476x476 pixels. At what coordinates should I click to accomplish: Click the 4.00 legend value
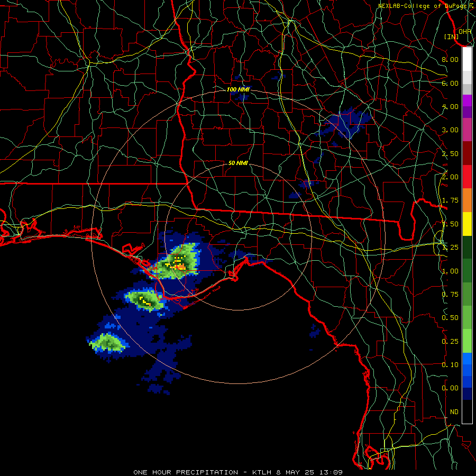(450, 106)
